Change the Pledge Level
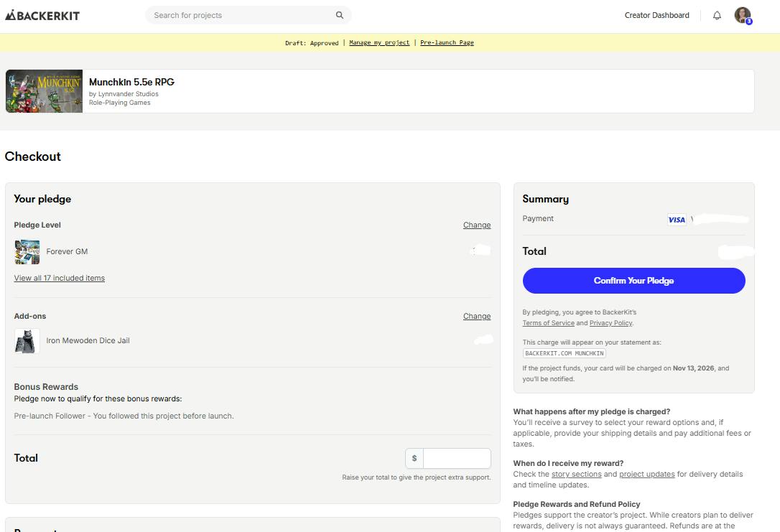This screenshot has width=780, height=532. coord(477,225)
